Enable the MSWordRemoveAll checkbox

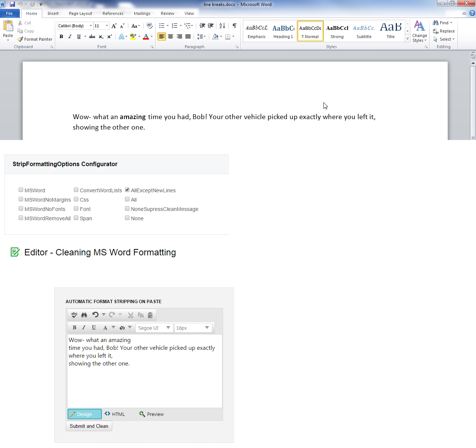coord(21,218)
